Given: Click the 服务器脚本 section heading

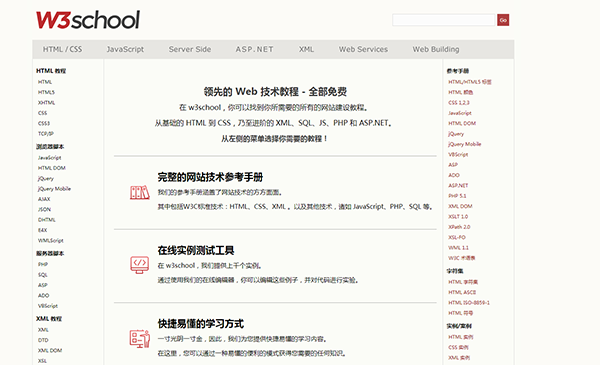Looking at the screenshot, I should (x=50, y=253).
